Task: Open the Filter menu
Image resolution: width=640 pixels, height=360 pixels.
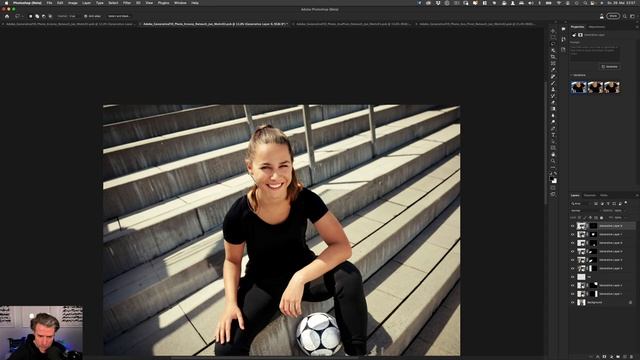Action: 127,3
